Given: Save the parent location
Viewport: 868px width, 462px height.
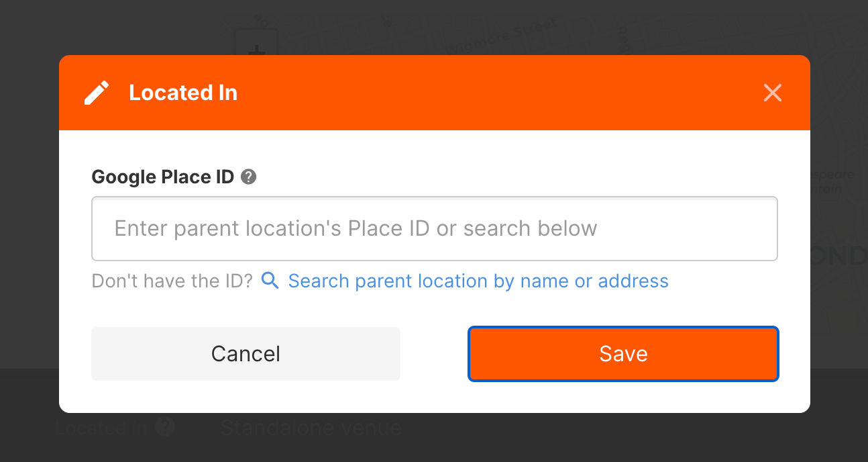Looking at the screenshot, I should tap(623, 354).
